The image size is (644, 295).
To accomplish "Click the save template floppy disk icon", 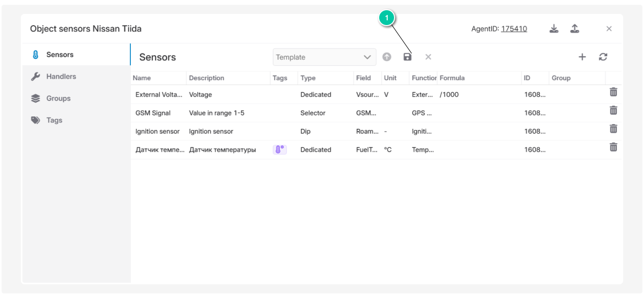I will tap(407, 57).
